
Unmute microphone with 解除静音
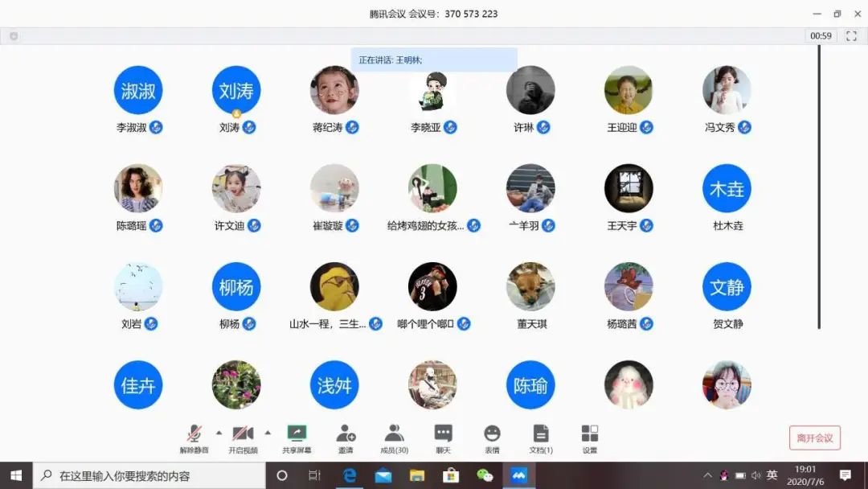(x=194, y=438)
